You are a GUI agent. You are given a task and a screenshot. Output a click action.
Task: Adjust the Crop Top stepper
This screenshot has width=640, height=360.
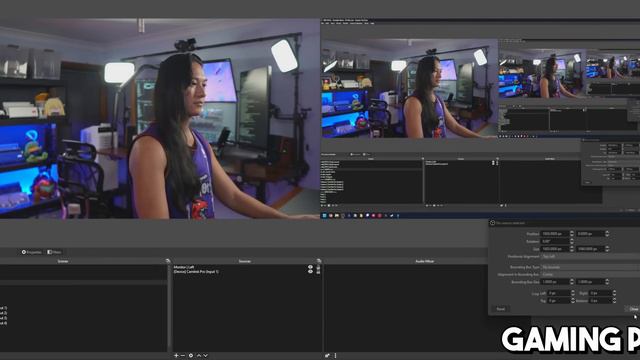(x=573, y=300)
